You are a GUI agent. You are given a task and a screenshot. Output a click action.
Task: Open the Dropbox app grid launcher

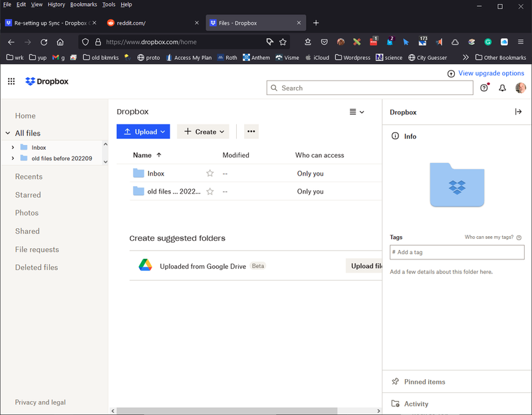[11, 81]
